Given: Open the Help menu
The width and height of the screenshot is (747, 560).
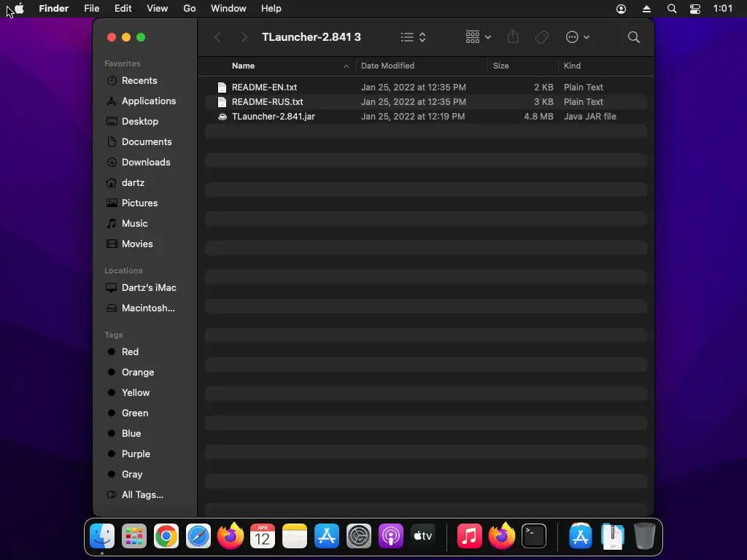Looking at the screenshot, I should click(271, 9).
